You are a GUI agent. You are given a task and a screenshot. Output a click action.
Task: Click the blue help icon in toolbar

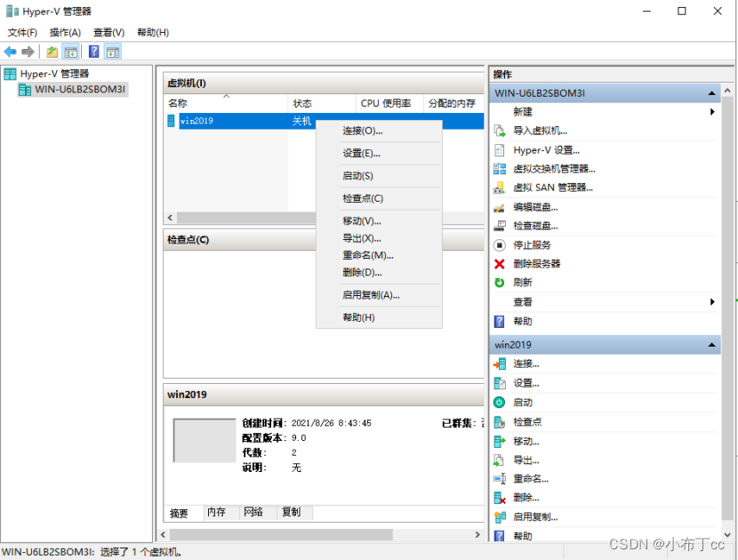coord(93,52)
